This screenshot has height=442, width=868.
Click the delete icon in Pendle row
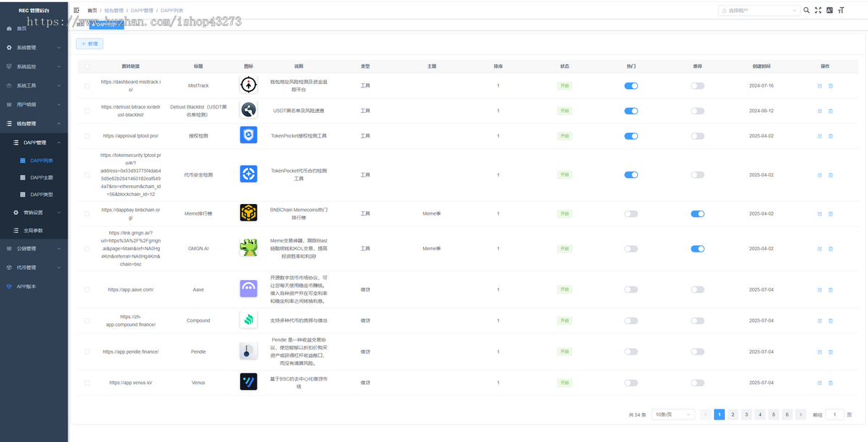pyautogui.click(x=830, y=352)
